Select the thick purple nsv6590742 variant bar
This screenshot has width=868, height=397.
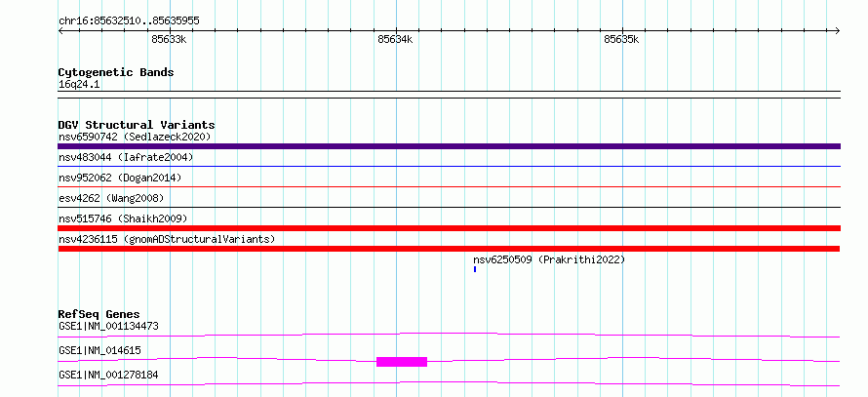pos(449,146)
